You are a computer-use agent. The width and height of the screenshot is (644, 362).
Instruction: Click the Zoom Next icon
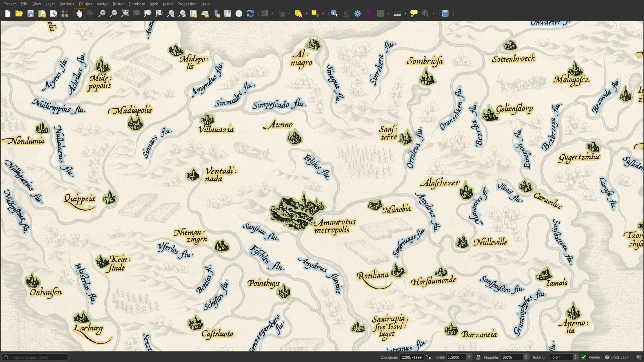pyautogui.click(x=182, y=14)
